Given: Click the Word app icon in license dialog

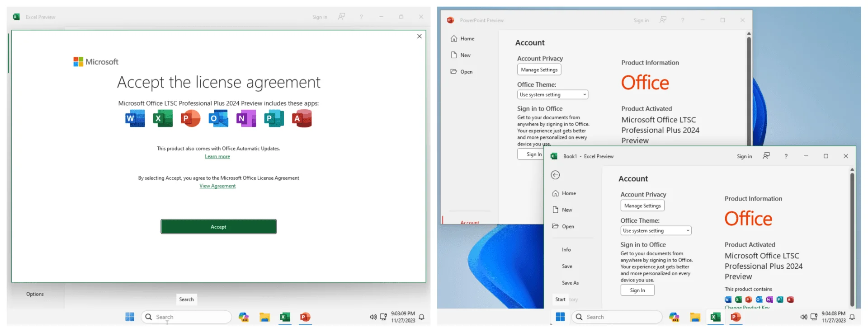Looking at the screenshot, I should click(135, 118).
